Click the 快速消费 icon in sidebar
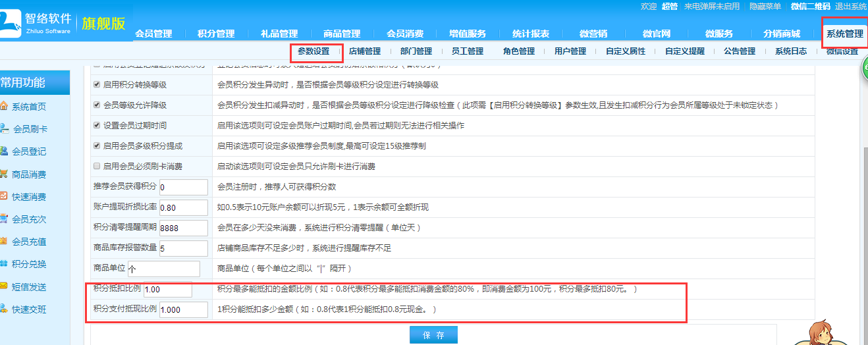 pyautogui.click(x=4, y=196)
